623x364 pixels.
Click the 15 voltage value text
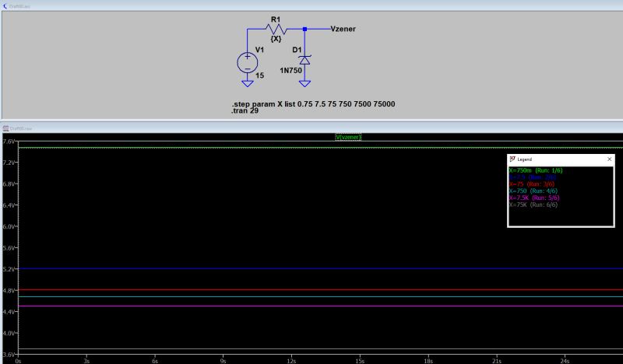pyautogui.click(x=260, y=75)
